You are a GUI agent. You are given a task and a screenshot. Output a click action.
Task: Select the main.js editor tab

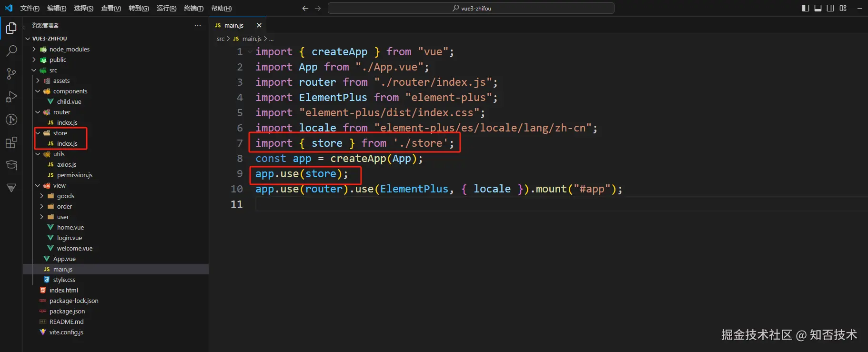(x=233, y=25)
